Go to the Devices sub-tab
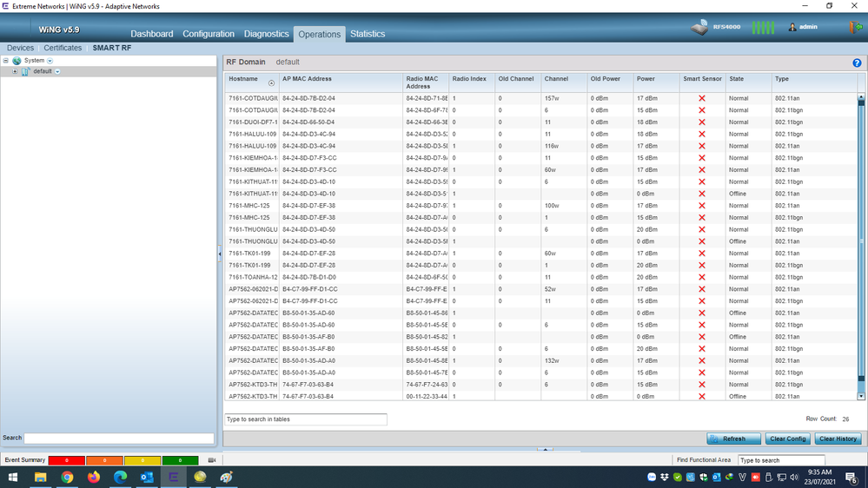Viewport: 868px width, 488px height. point(20,48)
